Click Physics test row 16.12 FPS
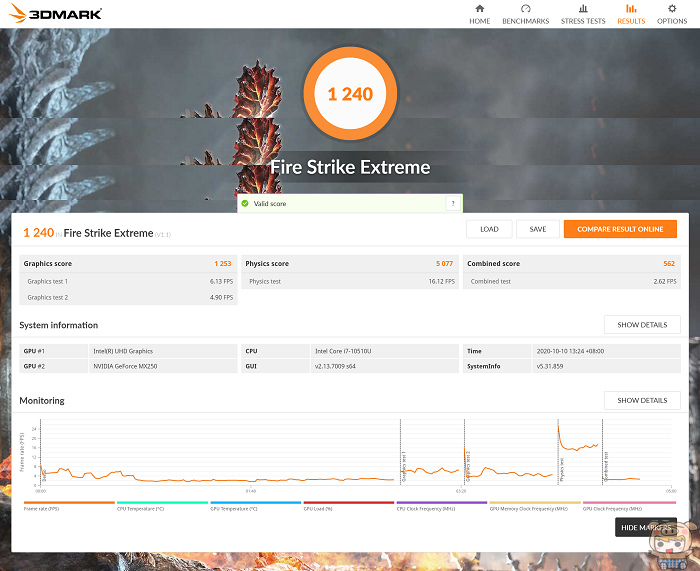Image resolution: width=700 pixels, height=571 pixels. (350, 281)
